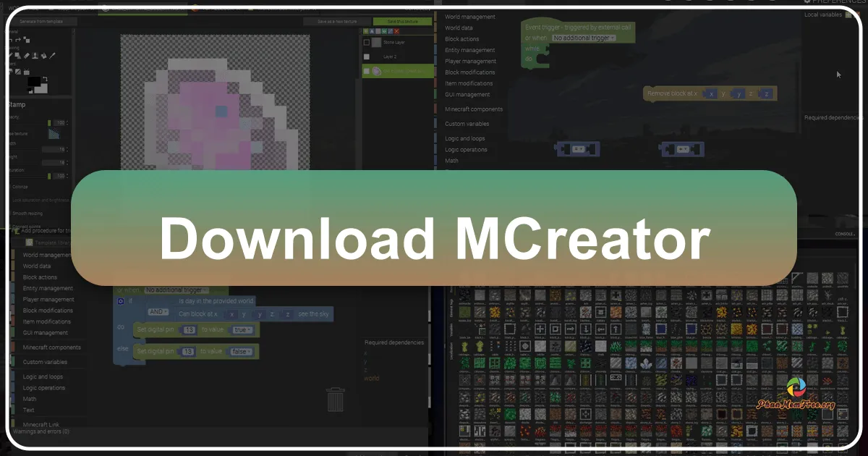Check Lock saturation and brightness
Screen dimensions: 868x456
point(9,199)
